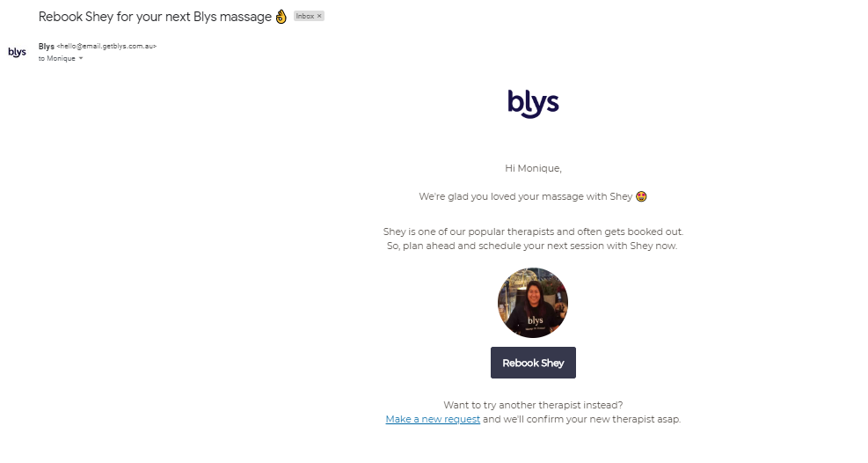
Task: Click the to Monique recipient text
Action: pos(56,59)
